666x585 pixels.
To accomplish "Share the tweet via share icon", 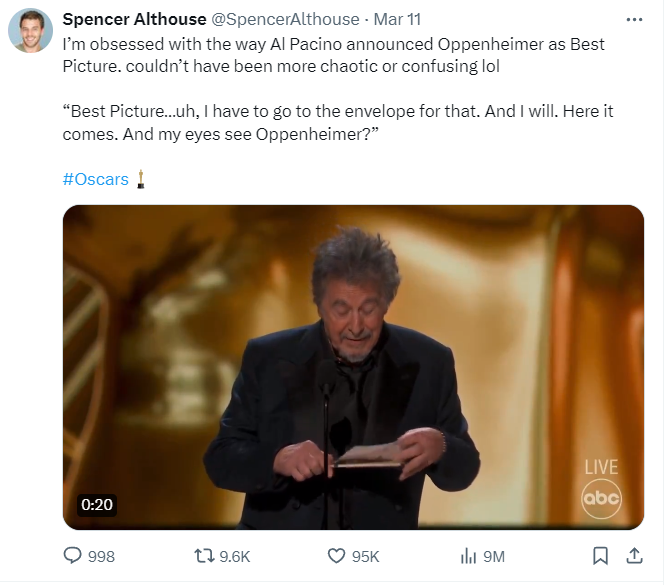I will click(x=633, y=555).
